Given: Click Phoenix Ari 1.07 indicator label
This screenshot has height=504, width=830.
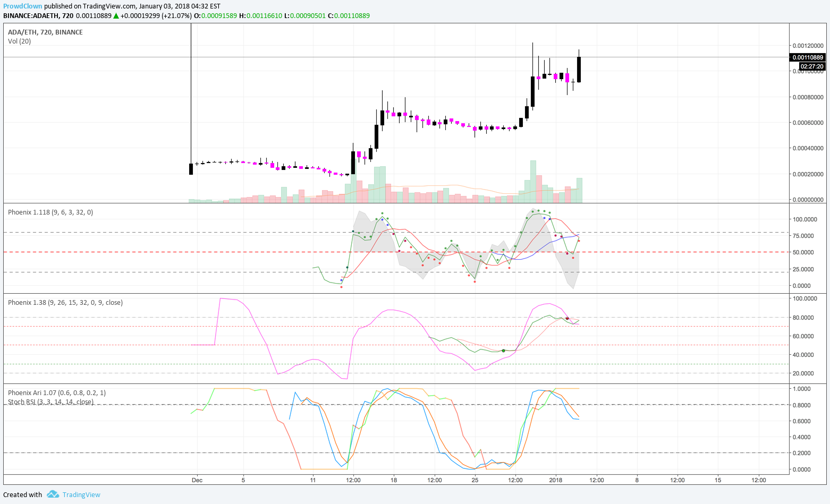Looking at the screenshot, I should (x=57, y=392).
